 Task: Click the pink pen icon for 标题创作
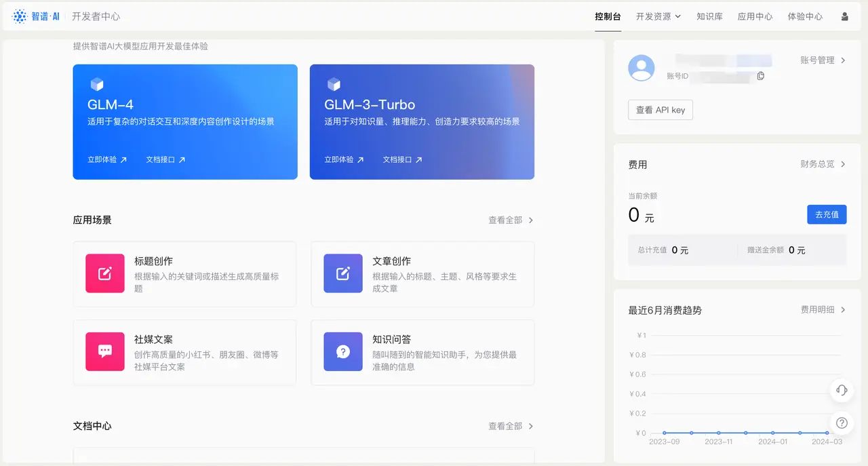pos(104,274)
